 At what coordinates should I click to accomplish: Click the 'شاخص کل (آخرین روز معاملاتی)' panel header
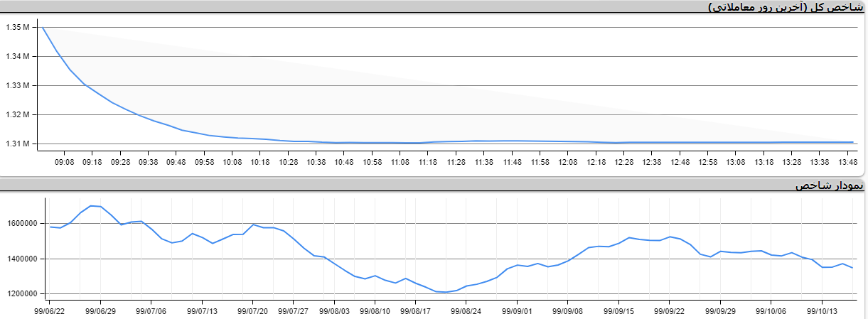[x=786, y=6]
